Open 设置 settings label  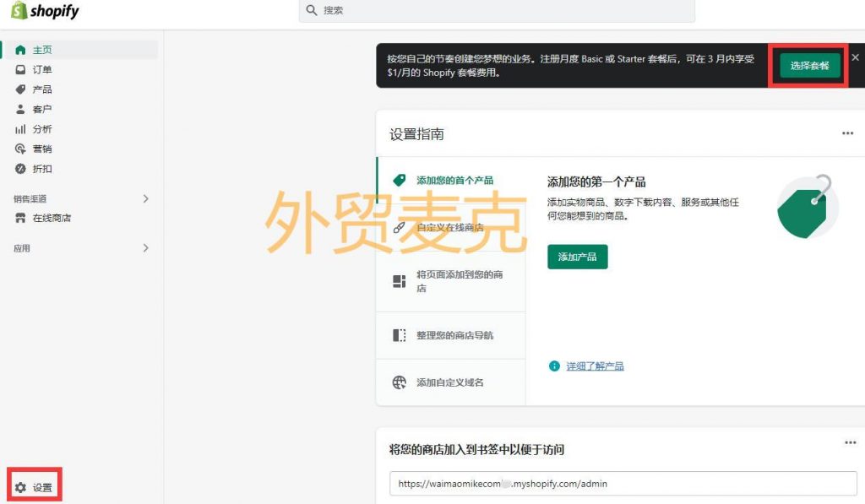[x=42, y=487]
